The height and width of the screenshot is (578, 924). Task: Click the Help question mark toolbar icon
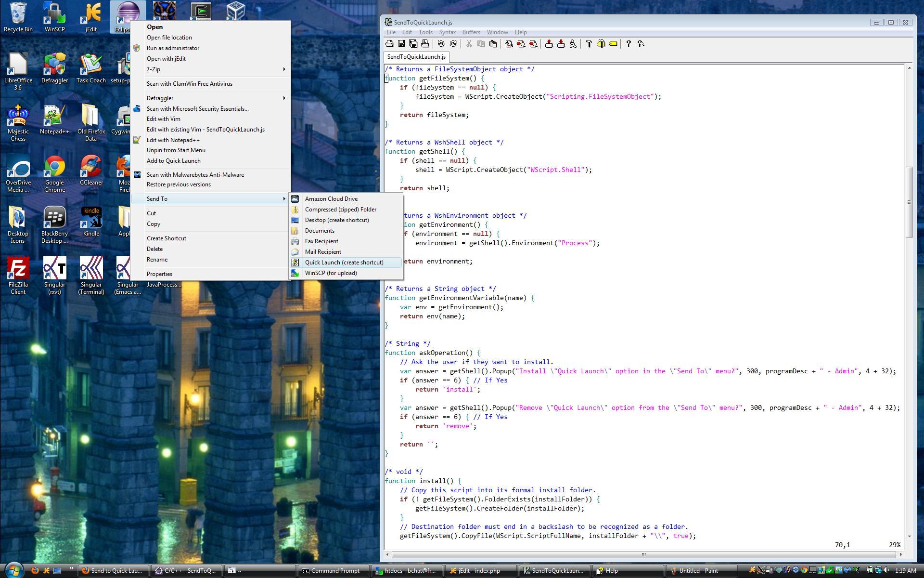click(x=628, y=44)
